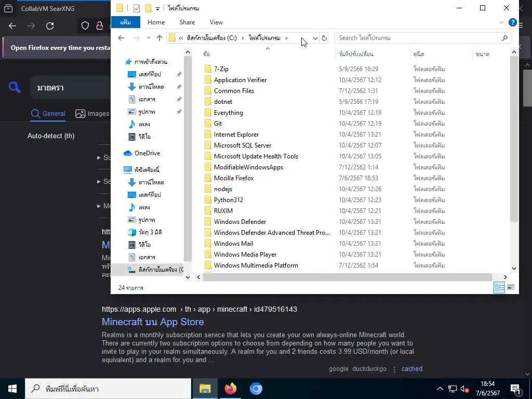This screenshot has height=399, width=532.
Task: Open address bar history dropdown
Action: coord(315,38)
